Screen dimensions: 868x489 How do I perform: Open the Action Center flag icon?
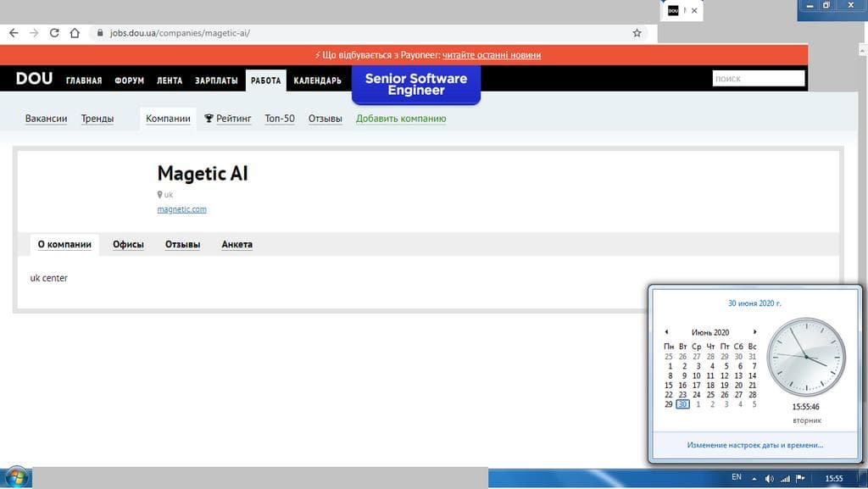pyautogui.click(x=800, y=479)
